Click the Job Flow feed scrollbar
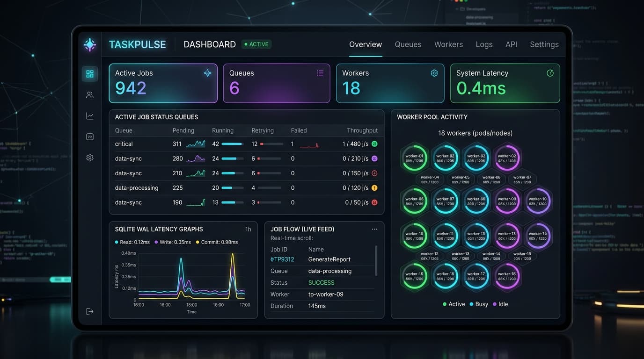 coord(376,261)
